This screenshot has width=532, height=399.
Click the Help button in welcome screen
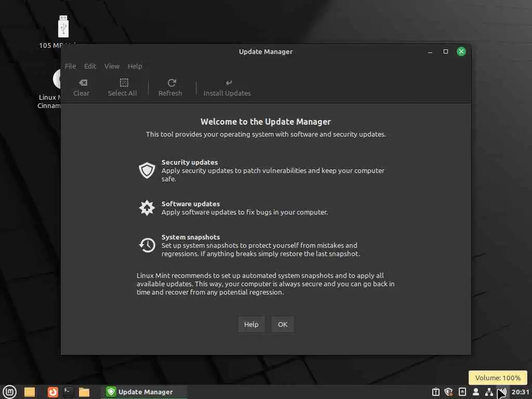click(x=251, y=324)
